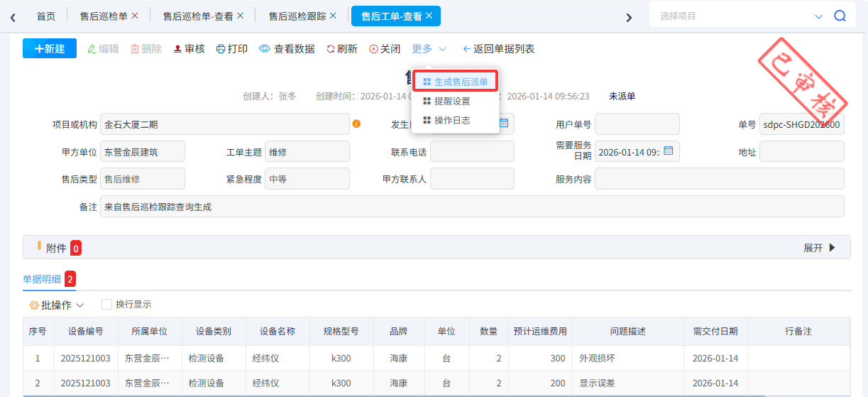
Task: Click the Refresh toolbar button
Action: pos(341,49)
